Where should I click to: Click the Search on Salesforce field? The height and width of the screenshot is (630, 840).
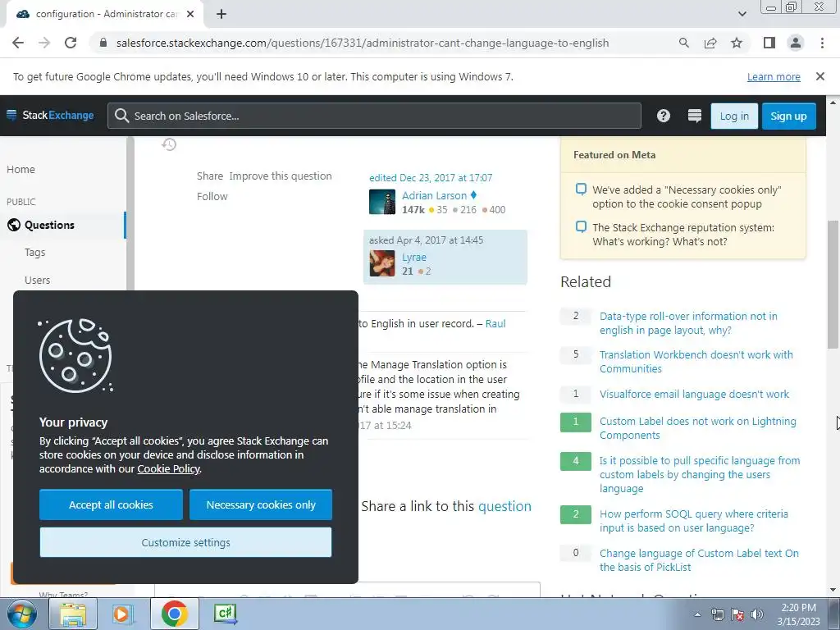pos(374,116)
